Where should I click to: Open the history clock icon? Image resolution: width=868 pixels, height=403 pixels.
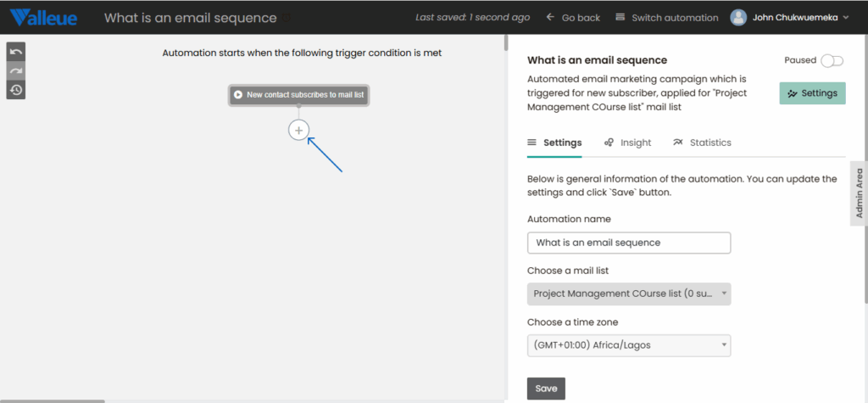pyautogui.click(x=16, y=90)
